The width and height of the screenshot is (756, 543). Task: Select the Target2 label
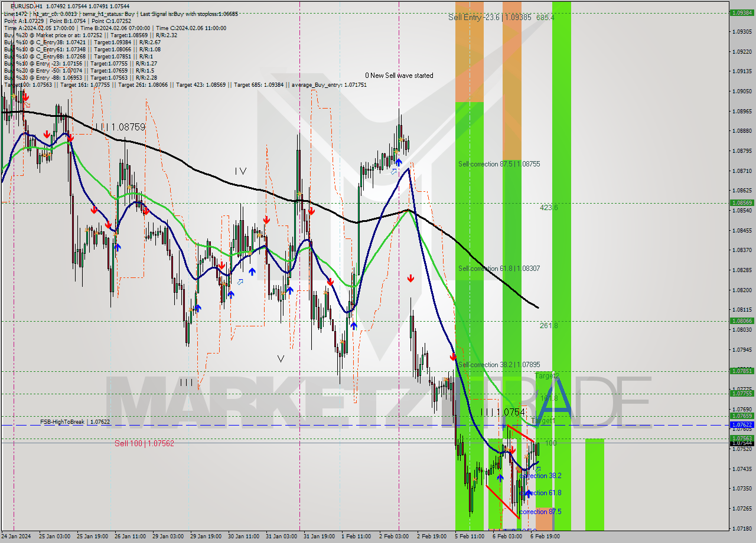pos(547,376)
